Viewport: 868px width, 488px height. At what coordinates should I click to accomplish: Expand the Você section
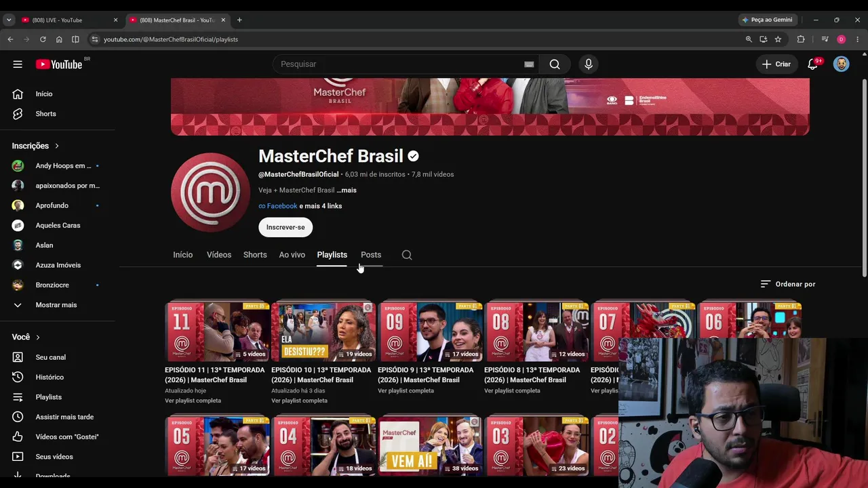(x=26, y=337)
